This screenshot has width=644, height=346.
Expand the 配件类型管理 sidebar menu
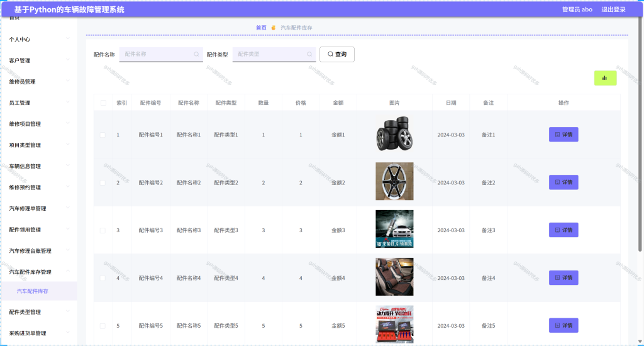coord(38,312)
